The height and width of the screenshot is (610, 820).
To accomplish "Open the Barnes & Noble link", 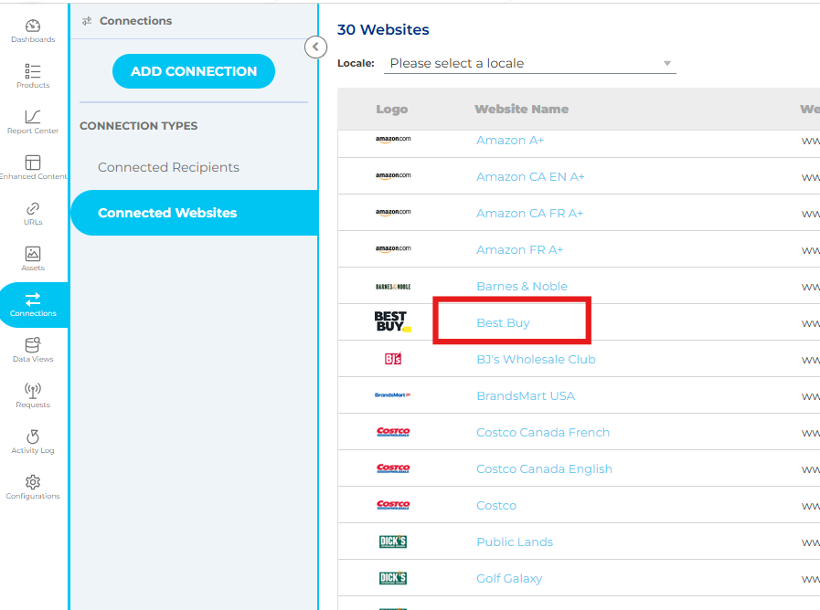I will tap(522, 286).
